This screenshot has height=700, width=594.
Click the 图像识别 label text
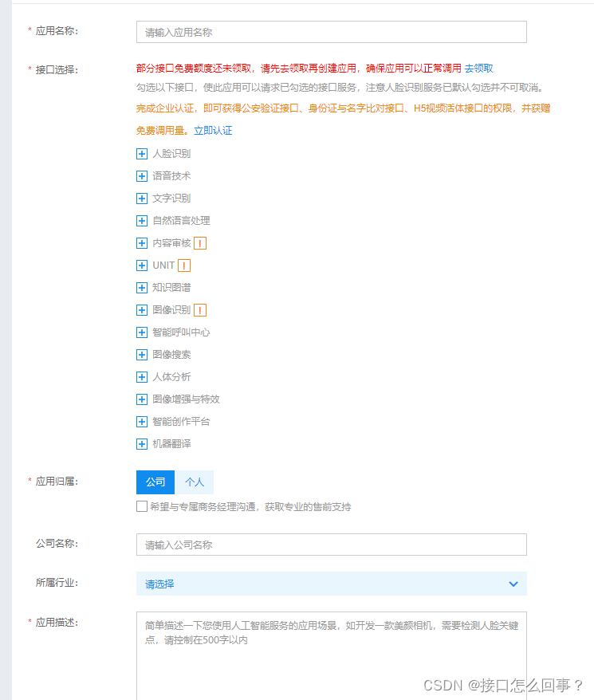[x=171, y=310]
